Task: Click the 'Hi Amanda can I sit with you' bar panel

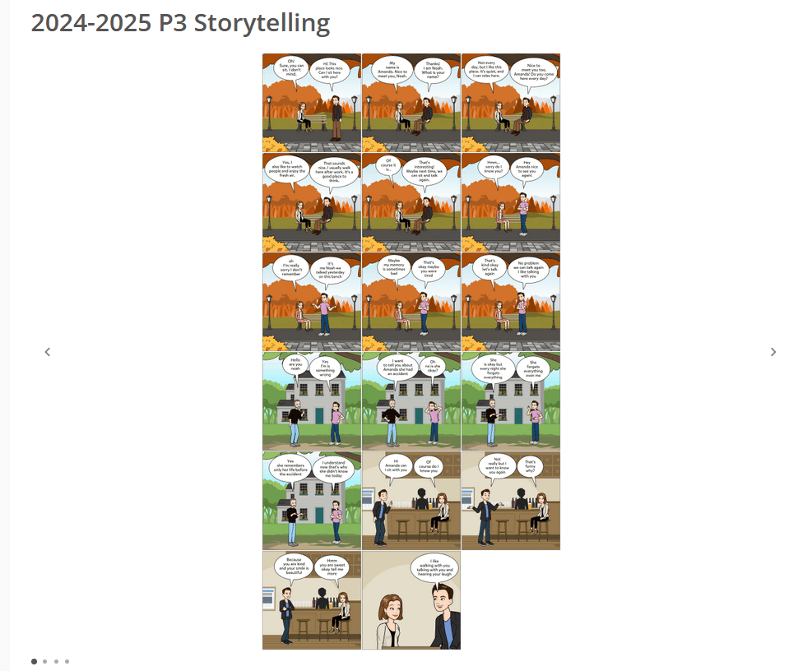Action: (x=411, y=500)
